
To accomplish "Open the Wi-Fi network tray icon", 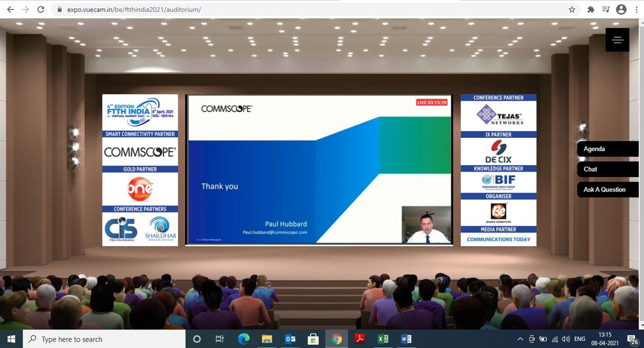I will click(555, 339).
